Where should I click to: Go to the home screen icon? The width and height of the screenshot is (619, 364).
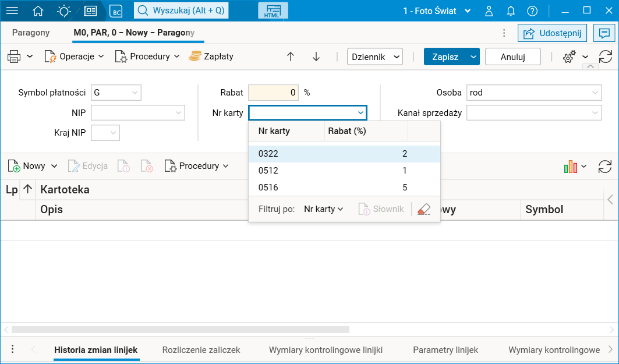coord(38,10)
